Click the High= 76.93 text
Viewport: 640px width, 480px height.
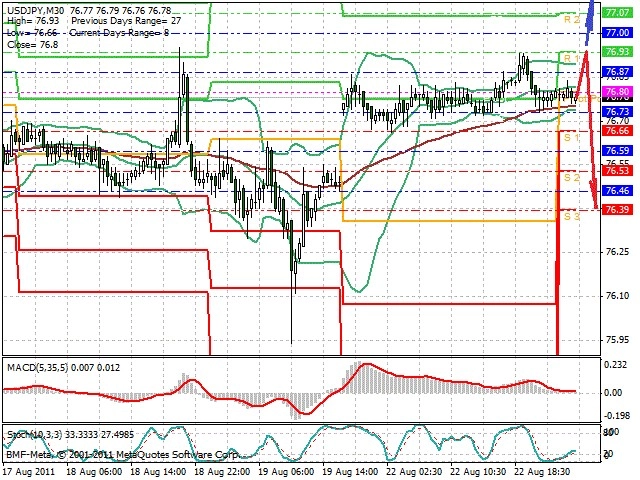tap(33, 21)
